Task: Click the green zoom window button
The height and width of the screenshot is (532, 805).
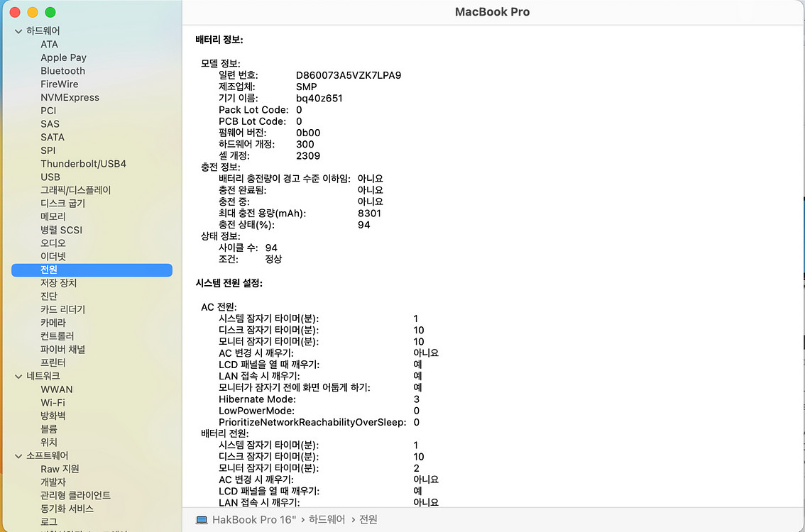Action: (50, 12)
